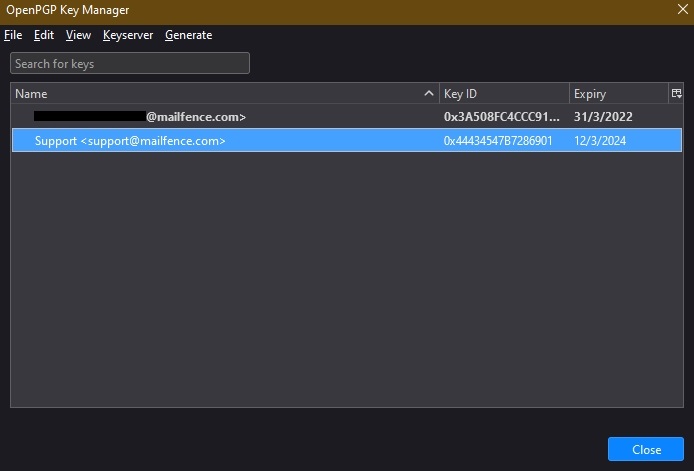Open the File menu
The height and width of the screenshot is (471, 694).
13,35
